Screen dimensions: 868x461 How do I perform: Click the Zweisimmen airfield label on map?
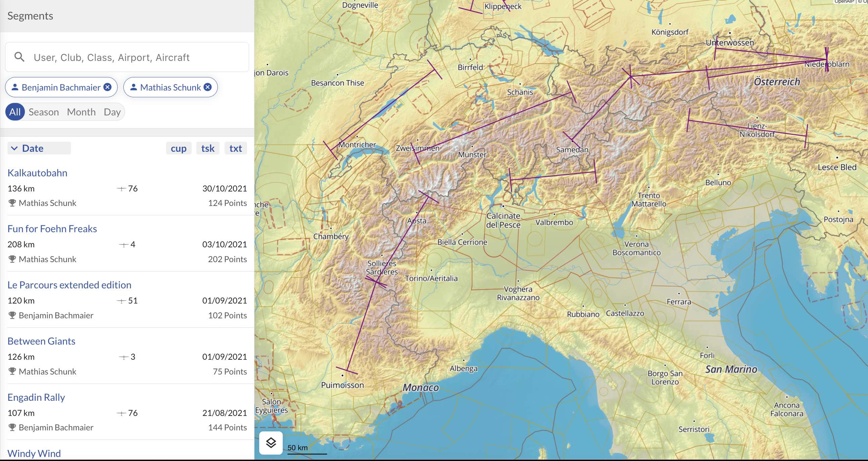coord(418,148)
